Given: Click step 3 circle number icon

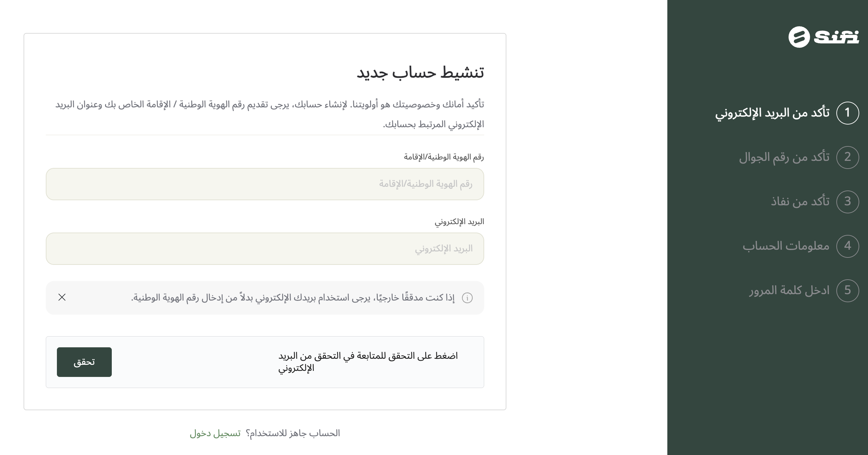Looking at the screenshot, I should click(847, 202).
